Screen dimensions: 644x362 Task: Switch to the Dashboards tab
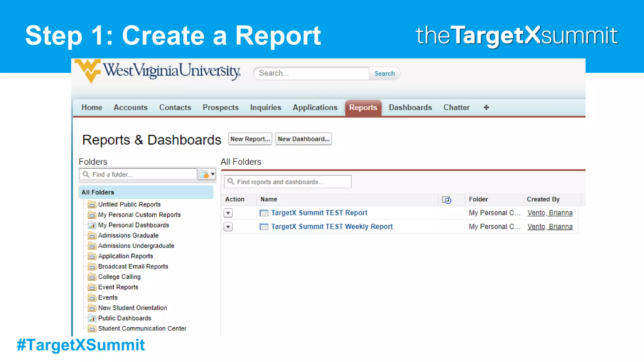[410, 107]
